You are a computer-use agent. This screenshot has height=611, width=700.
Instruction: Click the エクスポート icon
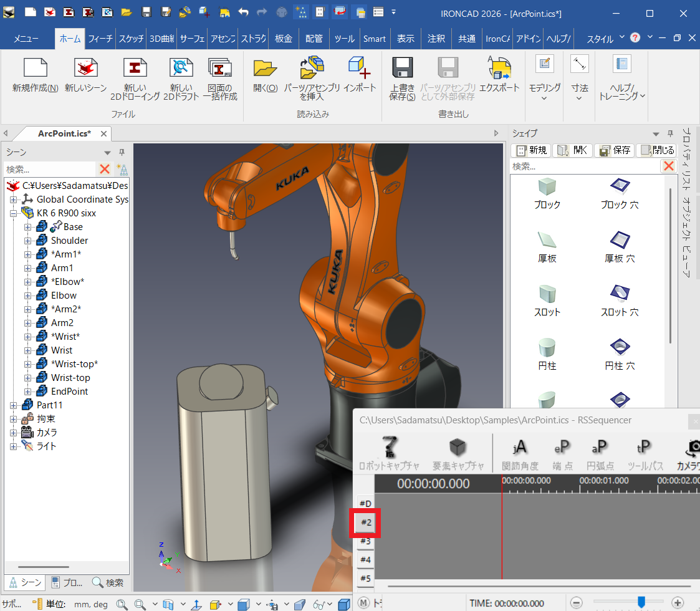(x=499, y=75)
